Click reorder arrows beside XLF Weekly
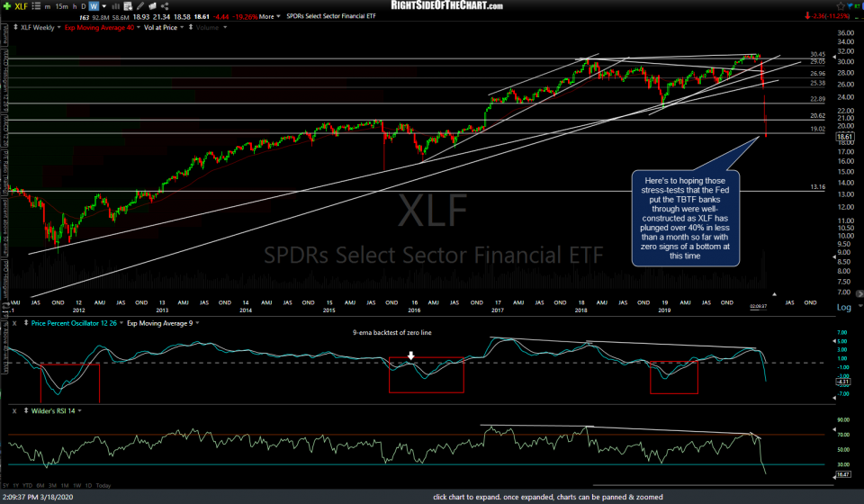This screenshot has width=864, height=504. pos(15,27)
